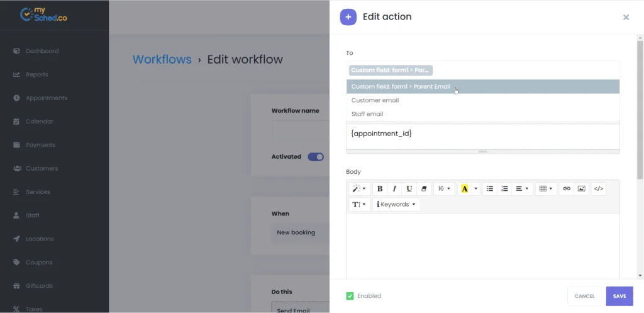Viewport: 644px width, 313px height.
Task: Toggle underline formatting in the Body editor
Action: click(x=409, y=189)
